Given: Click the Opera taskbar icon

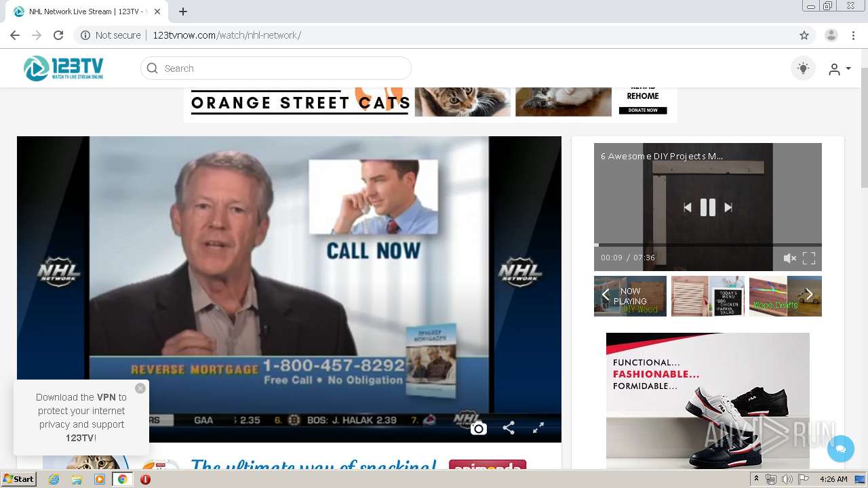Looking at the screenshot, I should tap(145, 479).
